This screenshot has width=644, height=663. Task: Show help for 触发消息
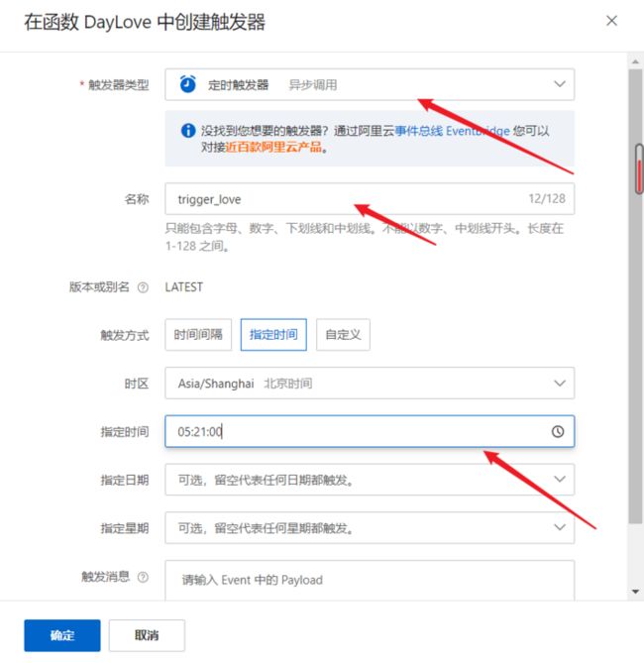pos(143,577)
